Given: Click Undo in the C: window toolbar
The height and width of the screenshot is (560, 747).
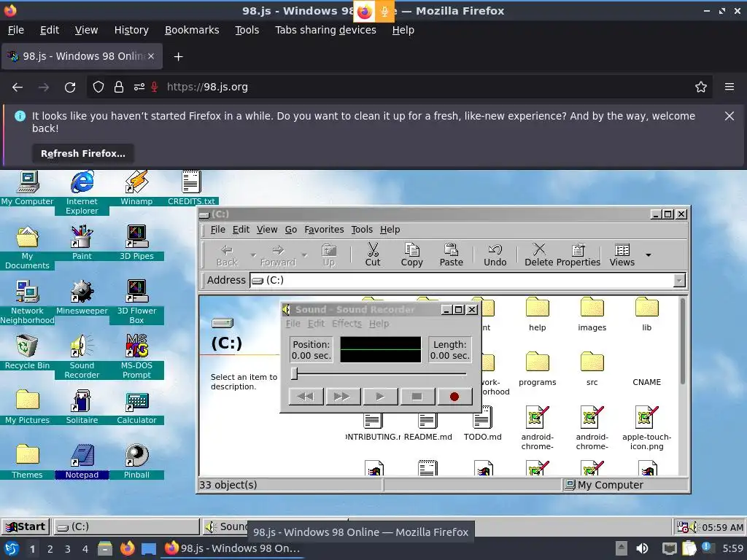Looking at the screenshot, I should (495, 254).
